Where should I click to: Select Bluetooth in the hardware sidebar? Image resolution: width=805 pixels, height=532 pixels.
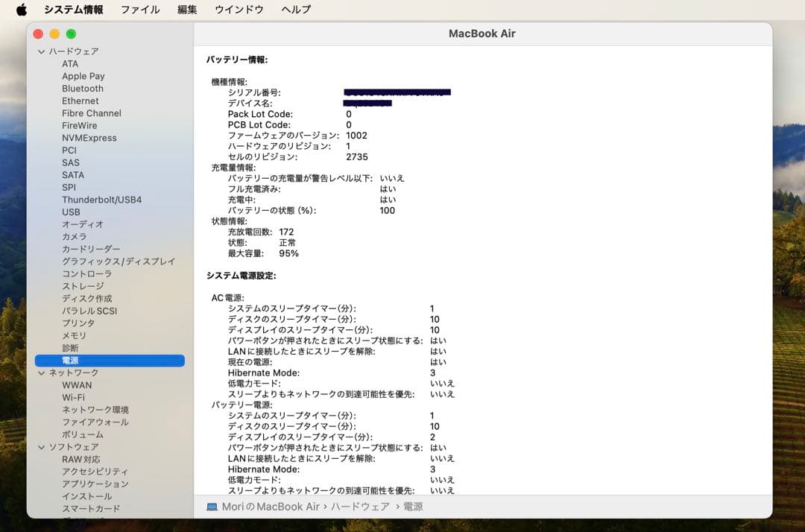click(83, 88)
